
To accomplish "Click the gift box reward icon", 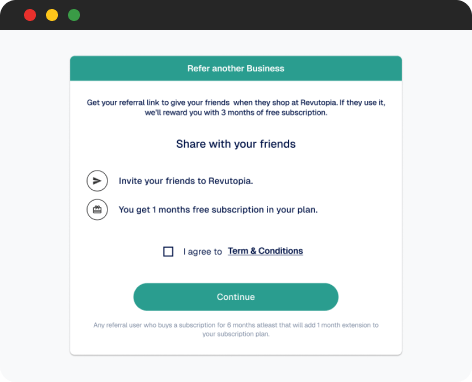I will click(97, 210).
